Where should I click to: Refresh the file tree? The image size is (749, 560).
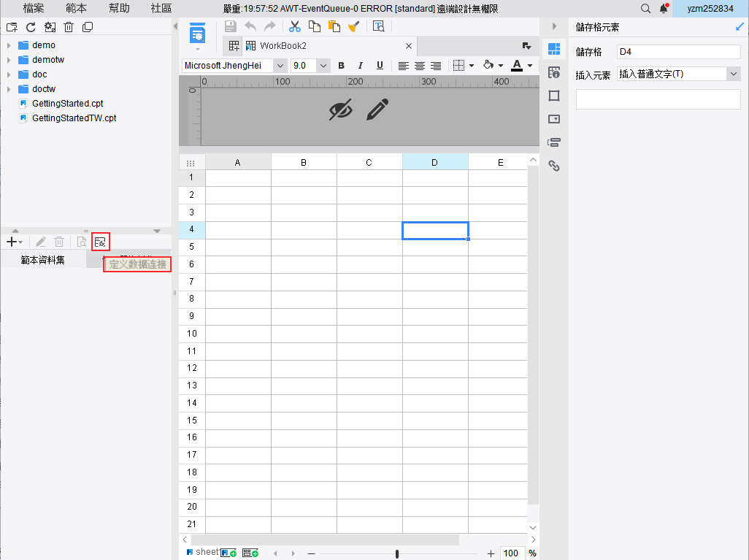[x=31, y=27]
